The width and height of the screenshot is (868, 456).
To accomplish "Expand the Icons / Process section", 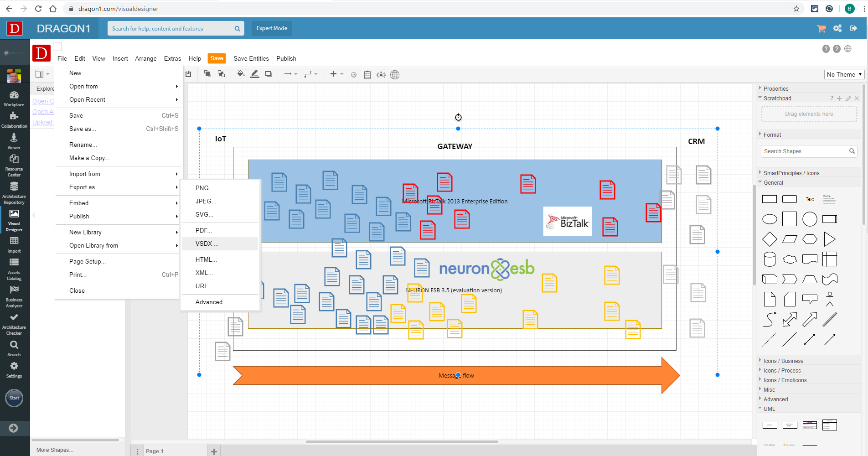I will (x=783, y=370).
